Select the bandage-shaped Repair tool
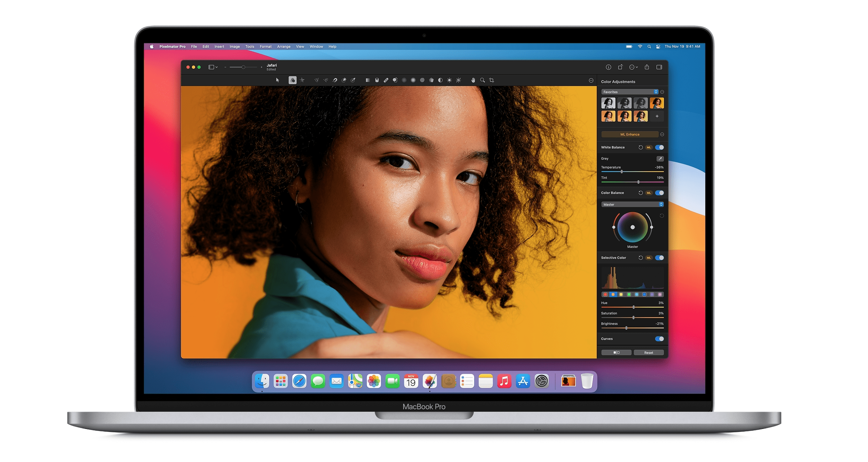 click(x=386, y=80)
